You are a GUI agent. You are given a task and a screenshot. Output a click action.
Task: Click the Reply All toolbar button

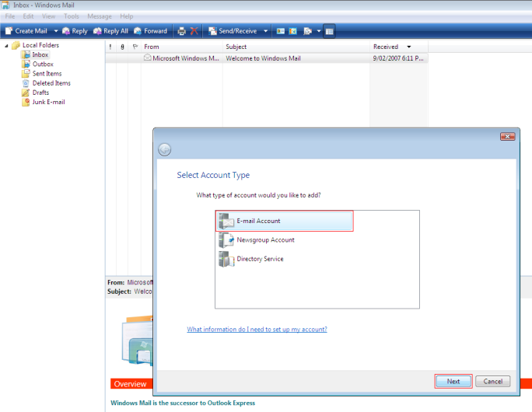click(x=111, y=31)
